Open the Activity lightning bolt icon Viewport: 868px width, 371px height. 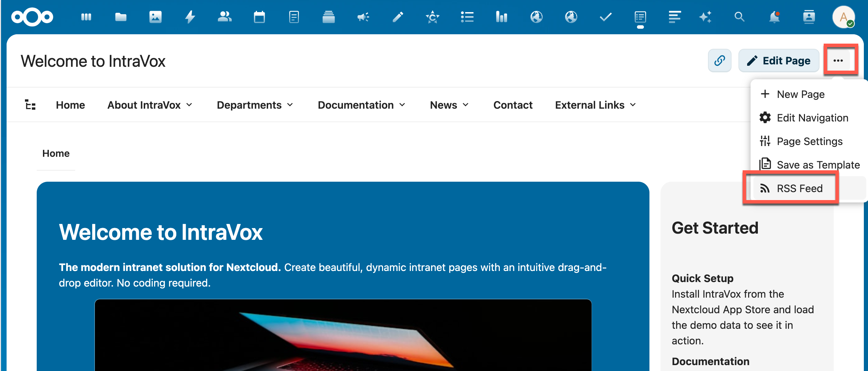click(190, 17)
